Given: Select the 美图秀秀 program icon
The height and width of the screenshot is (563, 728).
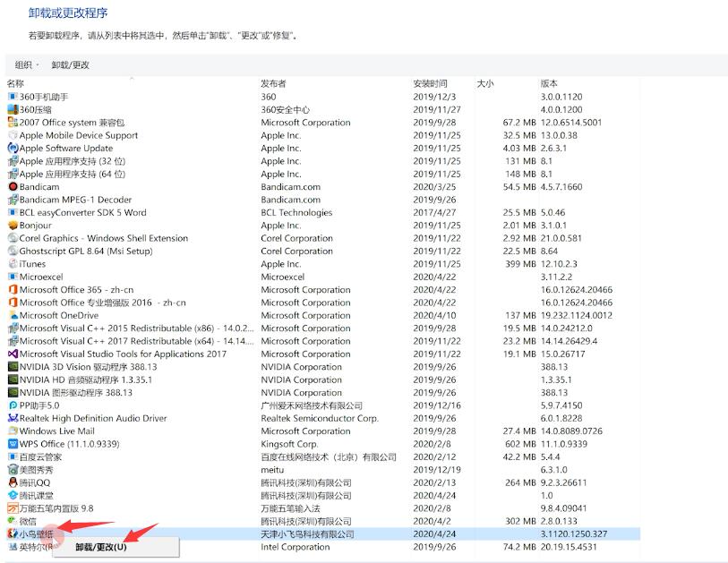Looking at the screenshot, I should tap(13, 470).
